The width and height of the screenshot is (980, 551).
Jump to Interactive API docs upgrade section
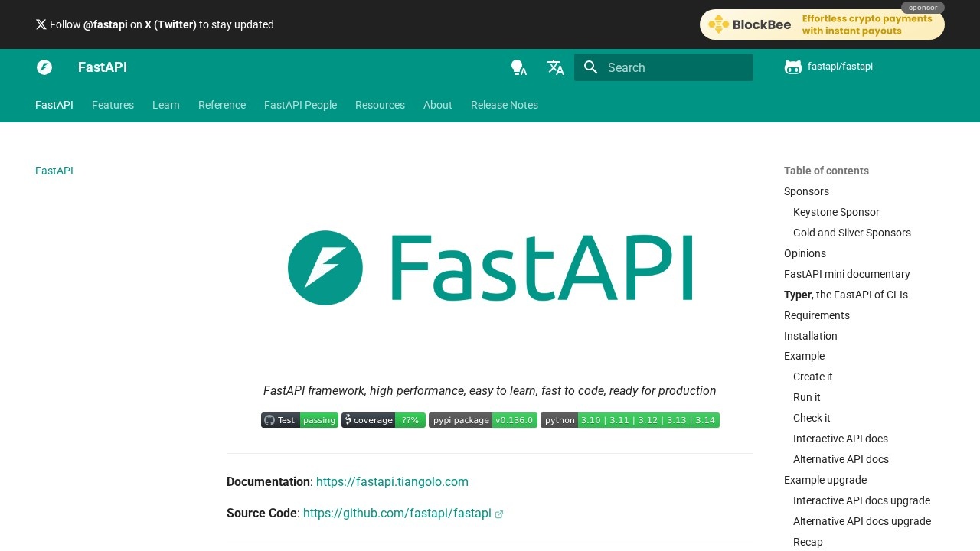point(861,500)
